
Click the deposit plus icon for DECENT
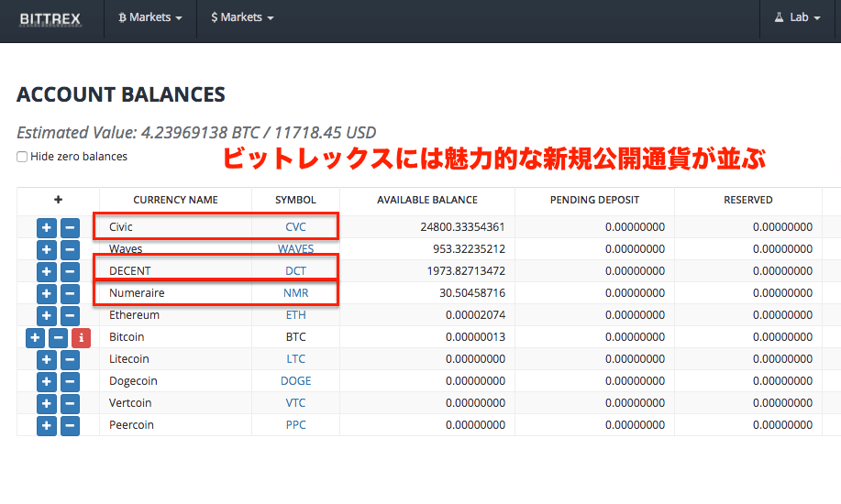[x=47, y=272]
